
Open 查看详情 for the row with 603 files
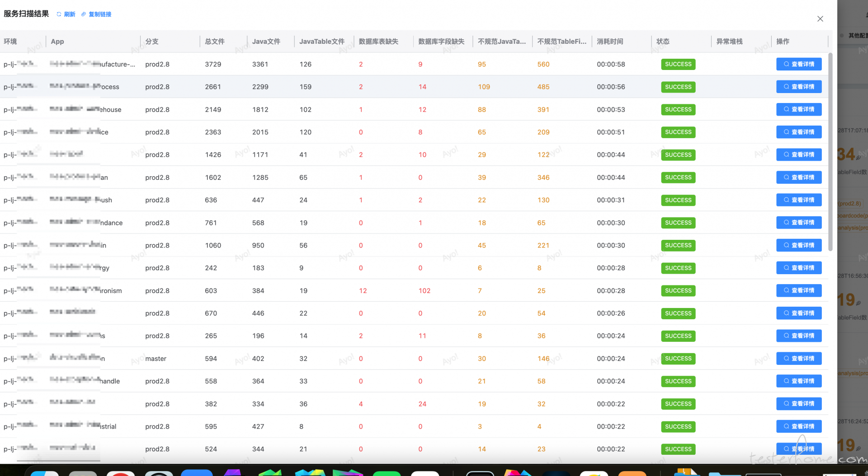coord(799,290)
